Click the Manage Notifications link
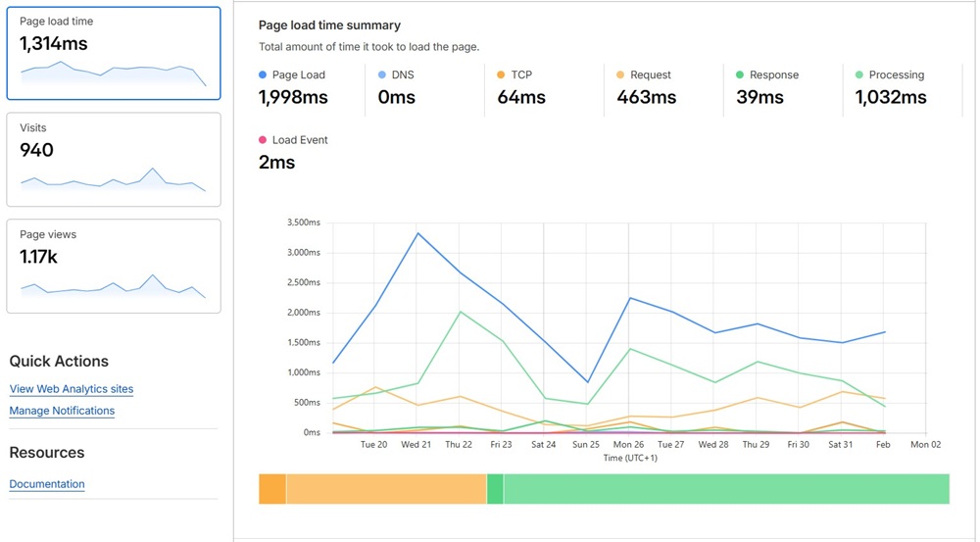This screenshot has height=542, width=980. 62,411
